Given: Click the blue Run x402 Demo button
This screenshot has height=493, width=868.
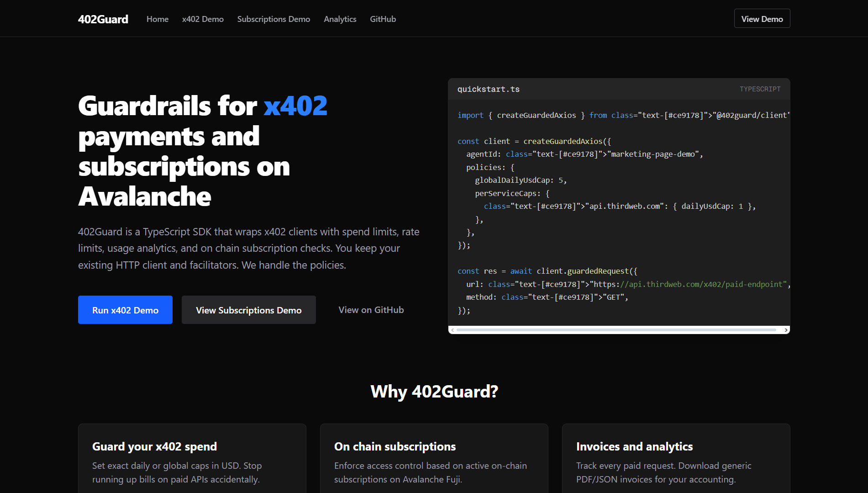Looking at the screenshot, I should point(125,310).
